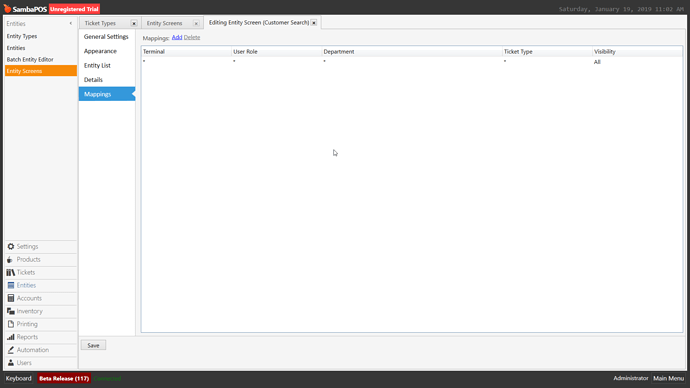
Task: Switch to the Entity Screens tab
Action: click(165, 23)
